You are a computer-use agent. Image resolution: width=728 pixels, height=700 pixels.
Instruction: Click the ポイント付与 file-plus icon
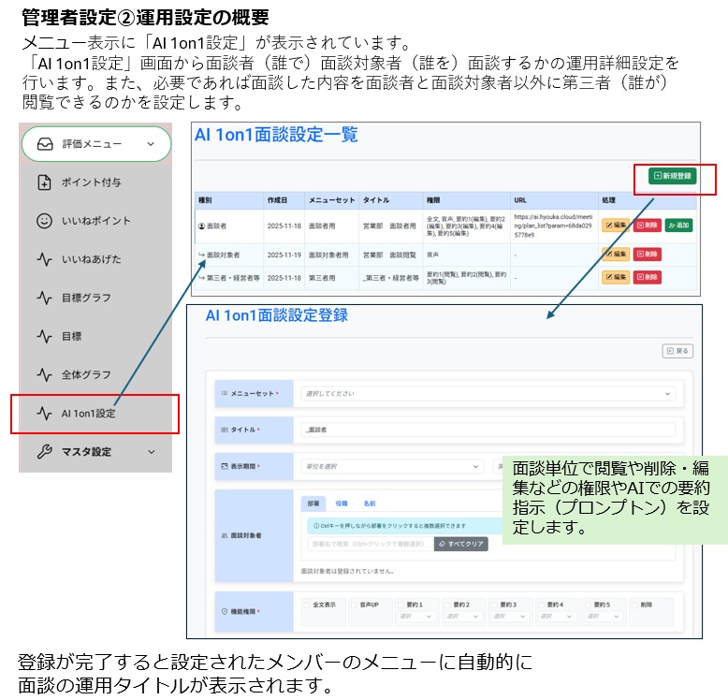44,182
